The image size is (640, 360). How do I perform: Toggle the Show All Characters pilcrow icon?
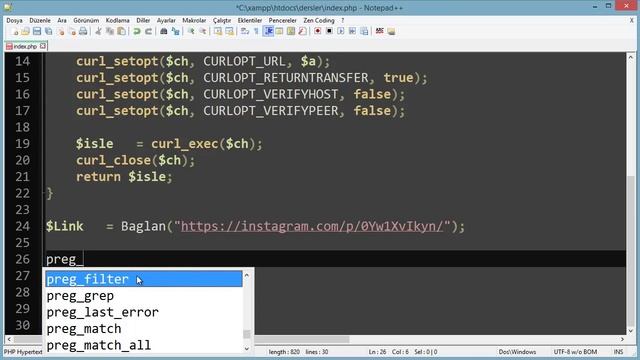click(x=256, y=31)
